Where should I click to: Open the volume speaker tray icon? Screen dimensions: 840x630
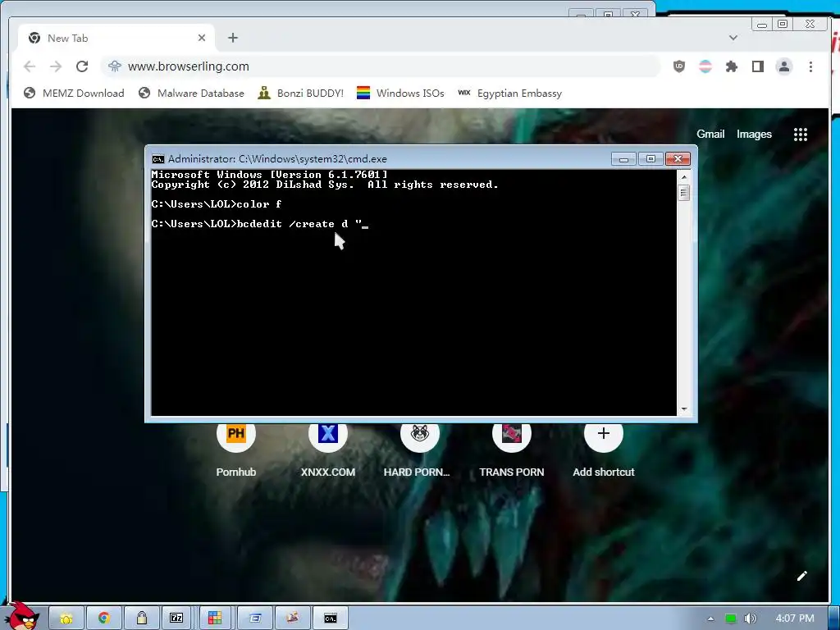coord(750,619)
